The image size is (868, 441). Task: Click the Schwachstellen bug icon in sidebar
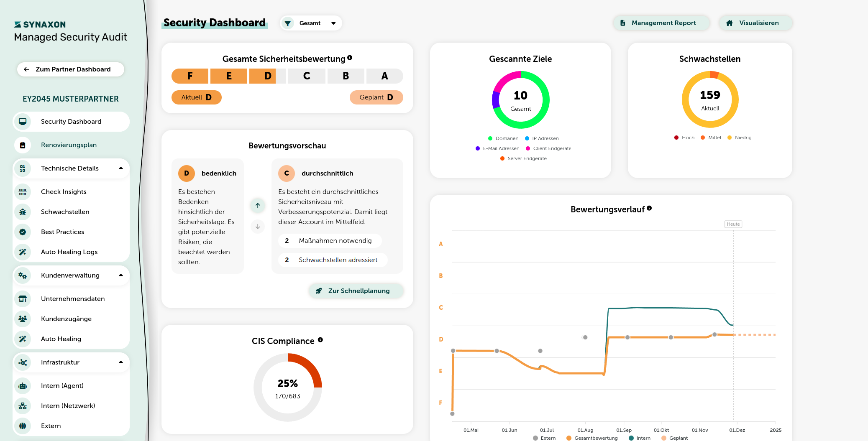pyautogui.click(x=23, y=212)
